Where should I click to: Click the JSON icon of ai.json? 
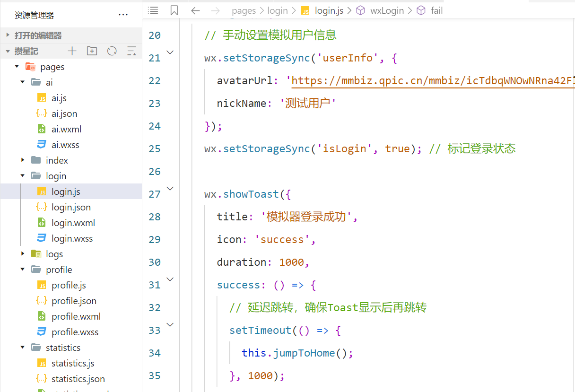click(42, 113)
